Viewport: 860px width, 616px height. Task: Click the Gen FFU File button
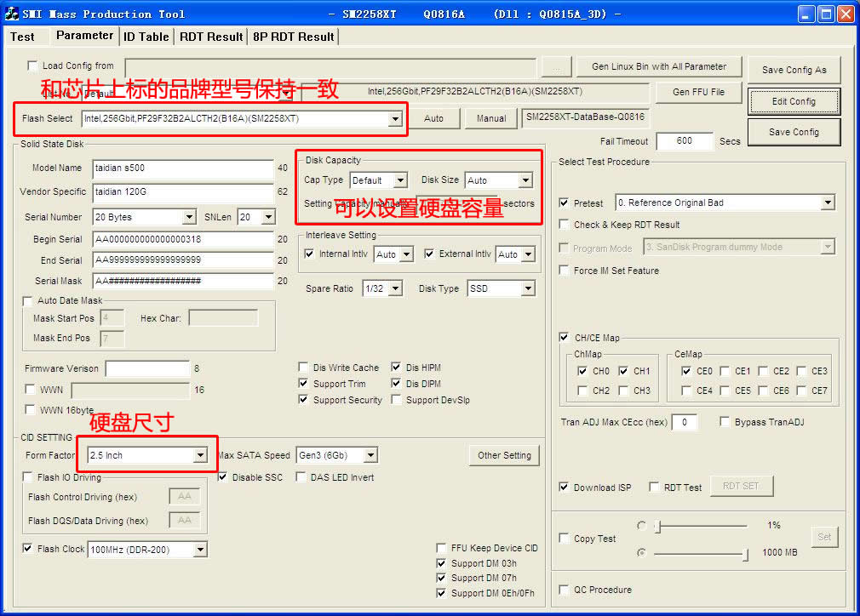point(698,92)
